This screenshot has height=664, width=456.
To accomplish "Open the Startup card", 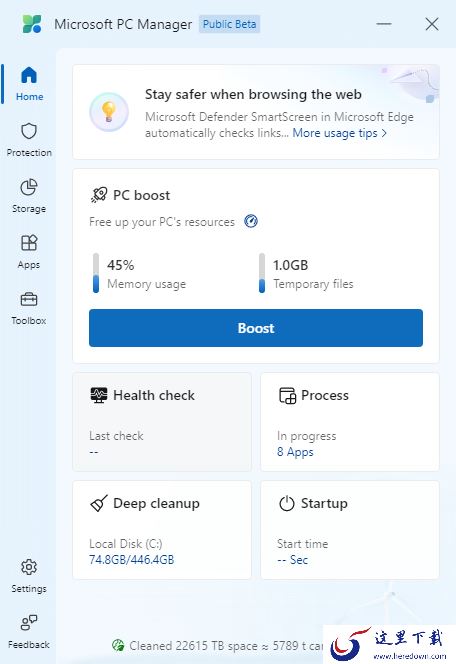I will 350,530.
